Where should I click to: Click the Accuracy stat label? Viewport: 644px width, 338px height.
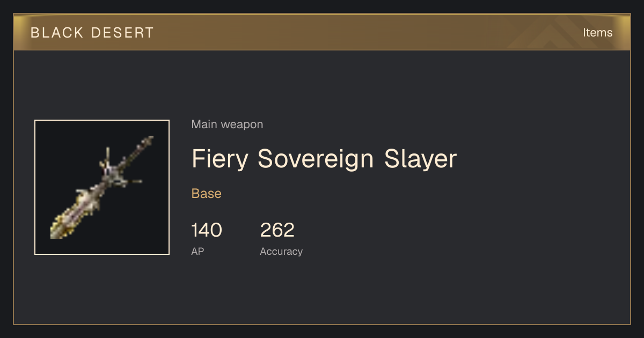tap(281, 252)
